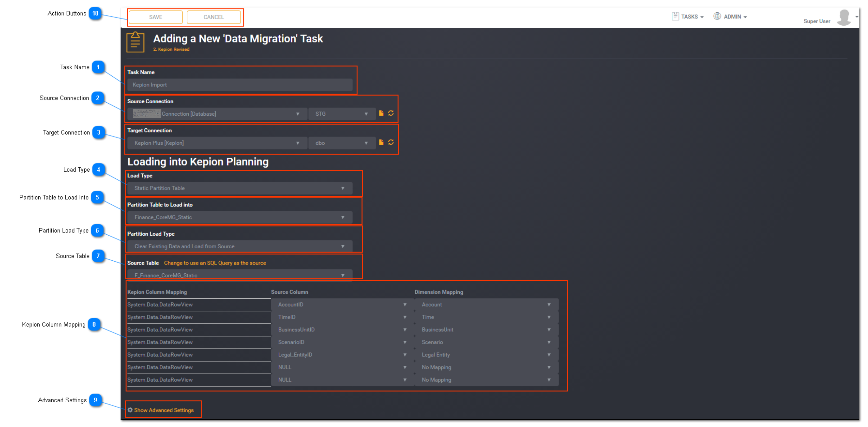This screenshot has width=868, height=427.
Task: Select the Task Name input field
Action: pos(240,84)
